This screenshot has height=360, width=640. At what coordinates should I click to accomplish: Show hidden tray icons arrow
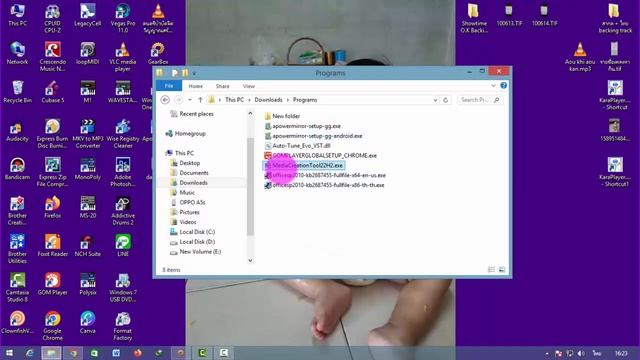tap(547, 353)
